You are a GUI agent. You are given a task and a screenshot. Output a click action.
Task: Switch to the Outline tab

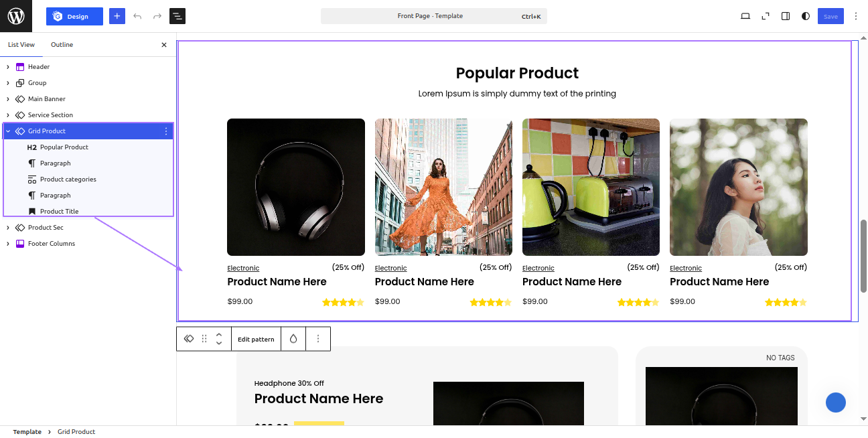click(62, 45)
